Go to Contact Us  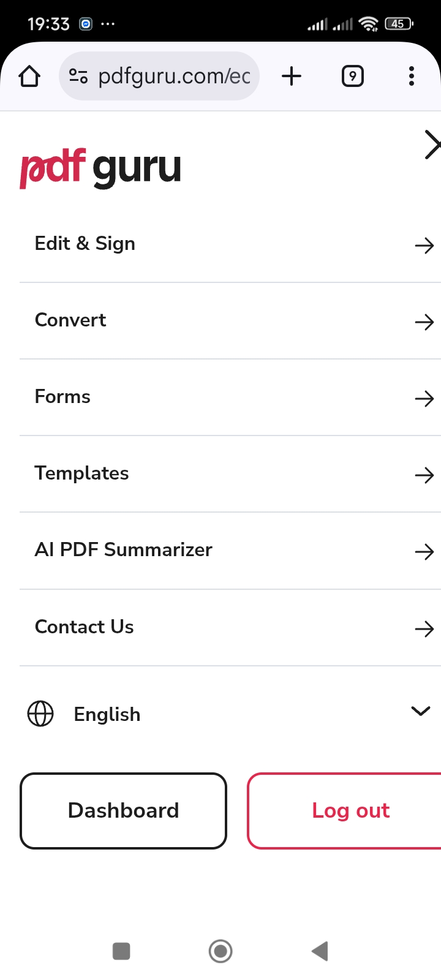click(85, 627)
